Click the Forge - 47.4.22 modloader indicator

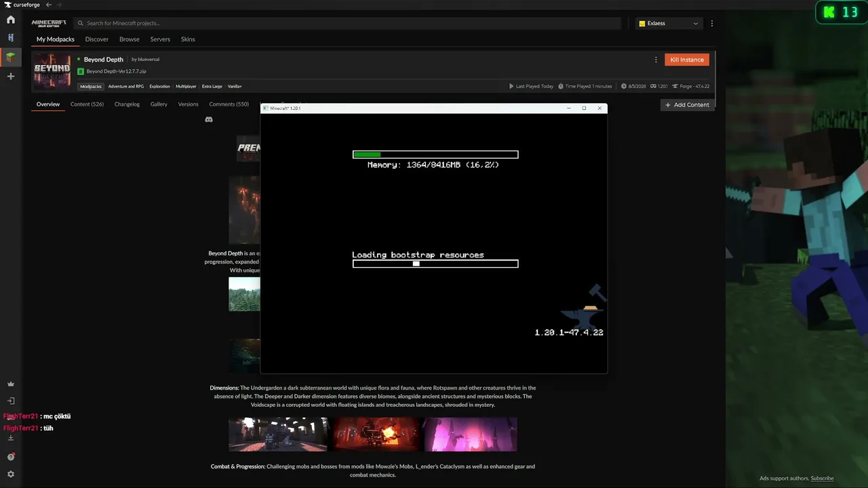click(690, 86)
